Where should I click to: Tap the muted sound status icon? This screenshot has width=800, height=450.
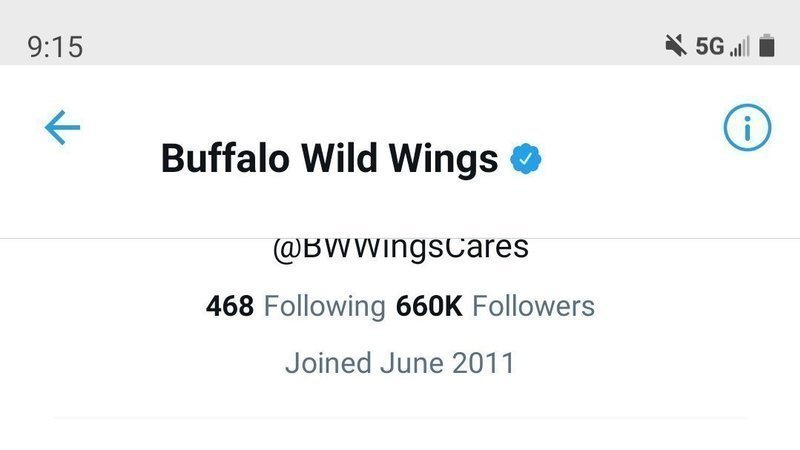(674, 46)
